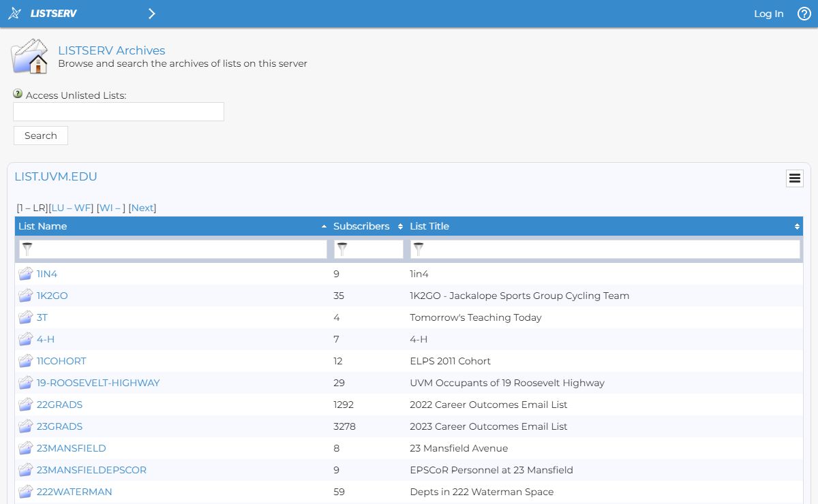Image resolution: width=818 pixels, height=504 pixels.
Task: Click the archive folder icon for 4-H
Action: click(x=26, y=339)
